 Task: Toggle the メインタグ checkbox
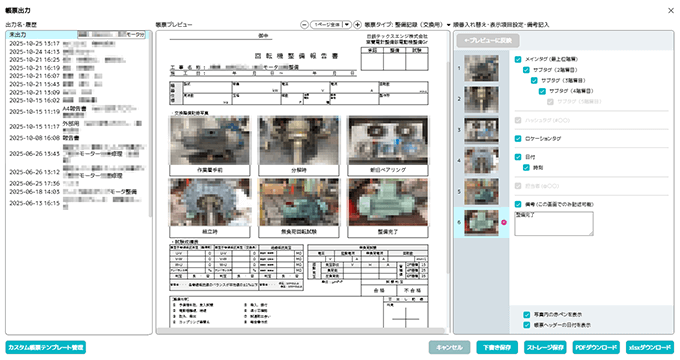518,59
